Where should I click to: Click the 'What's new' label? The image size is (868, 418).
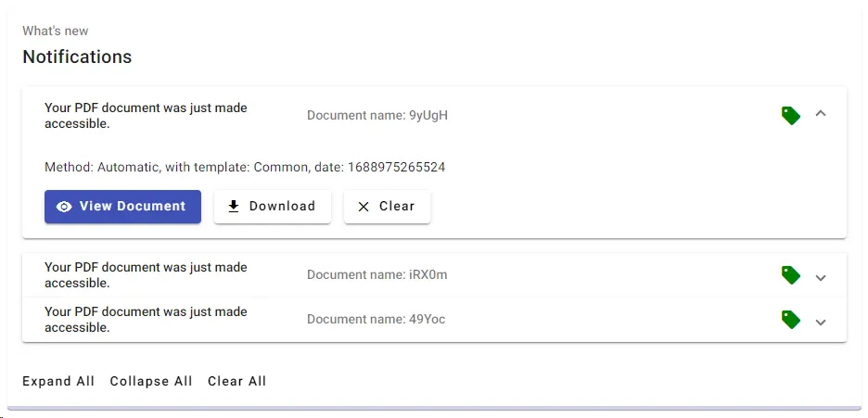(56, 31)
